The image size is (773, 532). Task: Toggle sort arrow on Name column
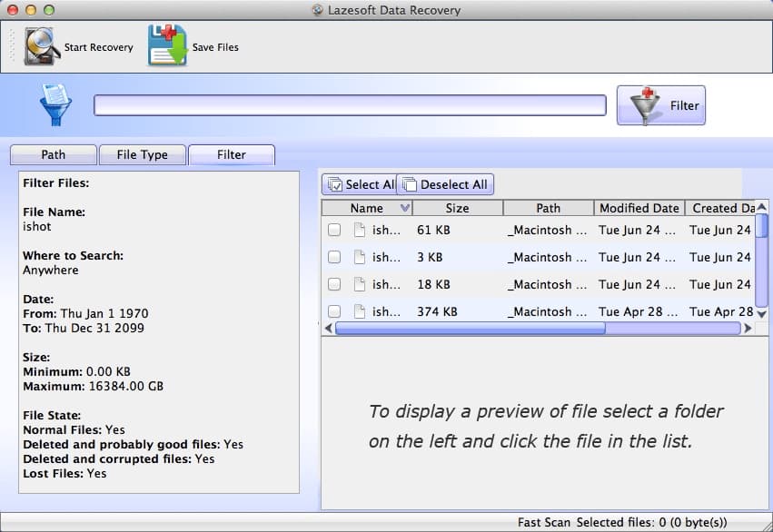(405, 208)
